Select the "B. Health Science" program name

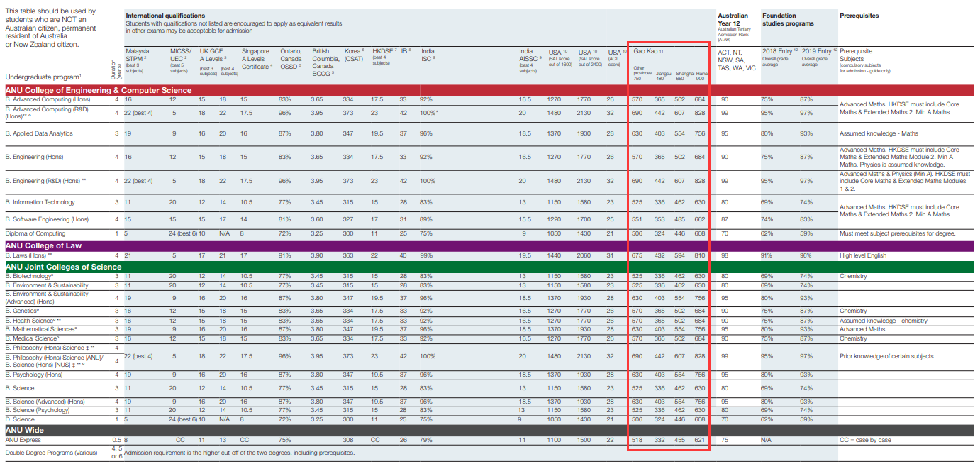point(31,321)
